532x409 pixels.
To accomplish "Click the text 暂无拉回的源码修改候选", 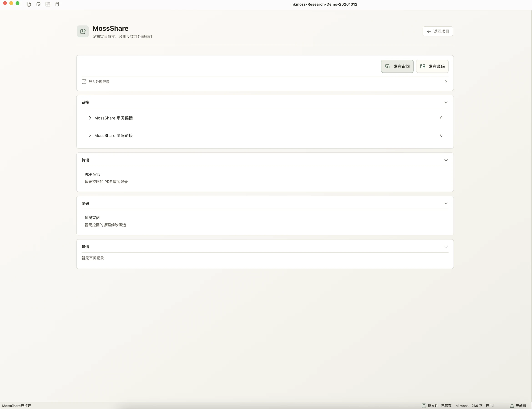I will pos(105,225).
